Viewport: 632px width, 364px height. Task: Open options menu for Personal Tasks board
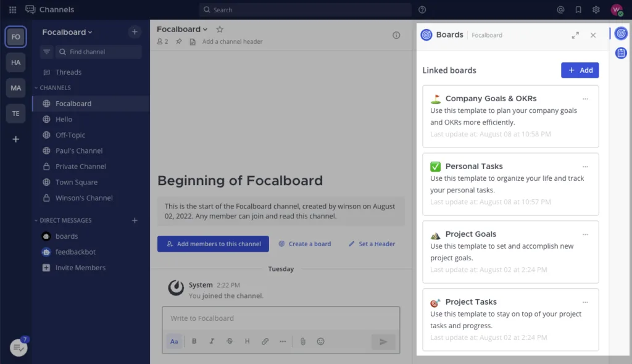(x=585, y=167)
